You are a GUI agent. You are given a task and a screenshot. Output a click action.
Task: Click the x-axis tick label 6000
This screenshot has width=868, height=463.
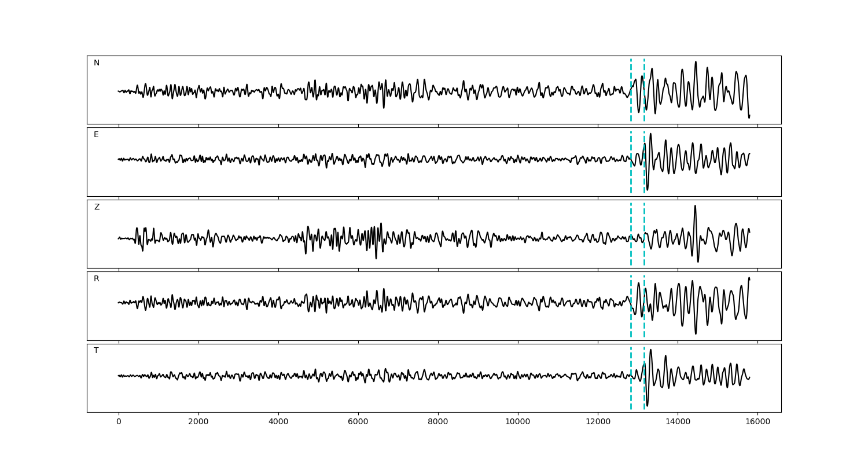[x=358, y=422]
